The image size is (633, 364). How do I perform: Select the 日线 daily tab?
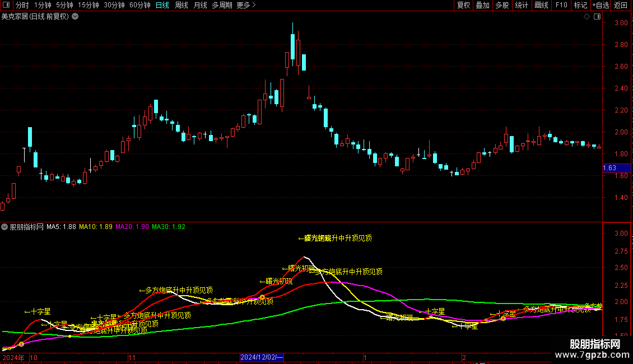tap(162, 5)
